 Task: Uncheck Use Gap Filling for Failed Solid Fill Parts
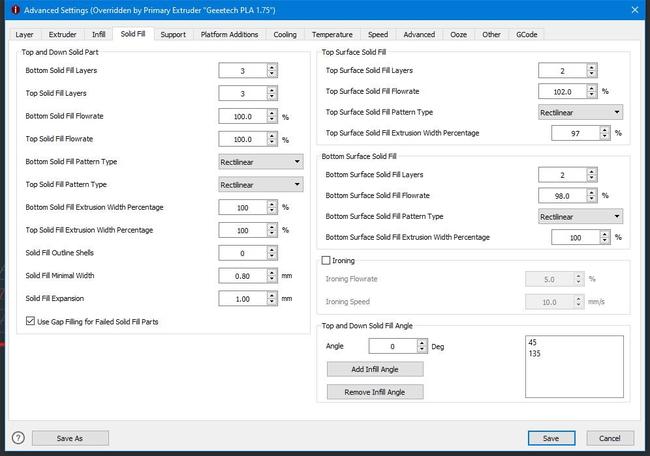pos(29,321)
